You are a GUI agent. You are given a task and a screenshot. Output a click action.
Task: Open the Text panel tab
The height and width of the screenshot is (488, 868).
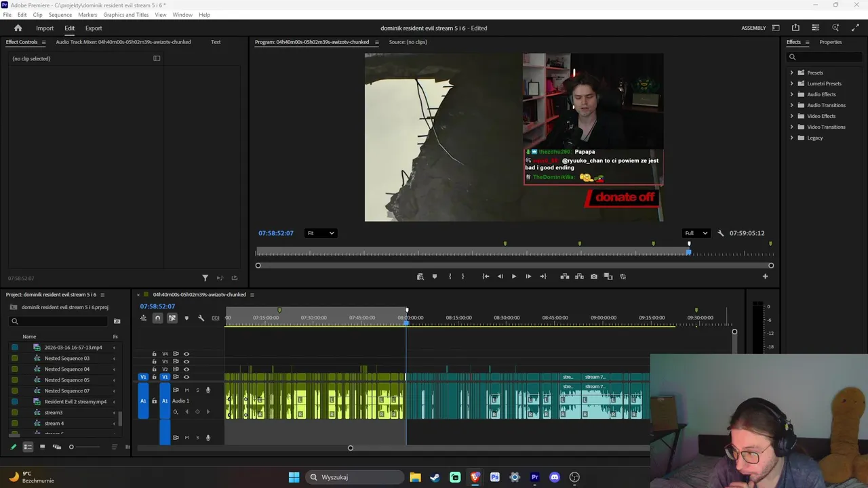tap(216, 42)
